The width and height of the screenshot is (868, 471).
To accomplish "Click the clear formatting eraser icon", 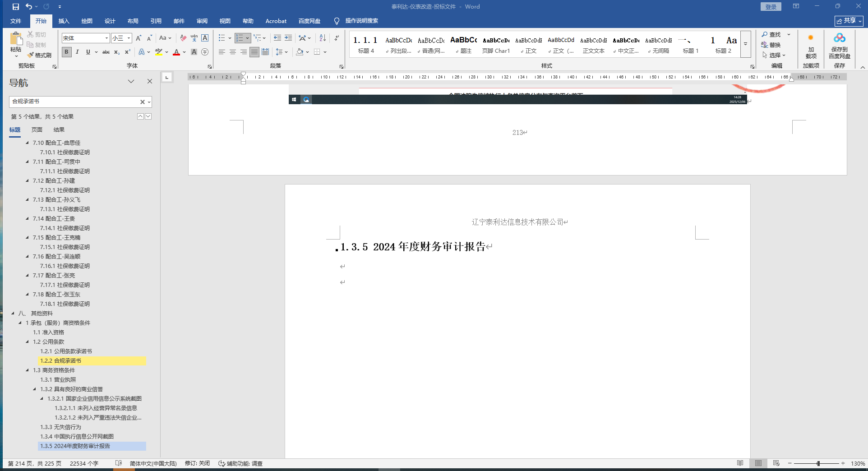I will (x=183, y=38).
